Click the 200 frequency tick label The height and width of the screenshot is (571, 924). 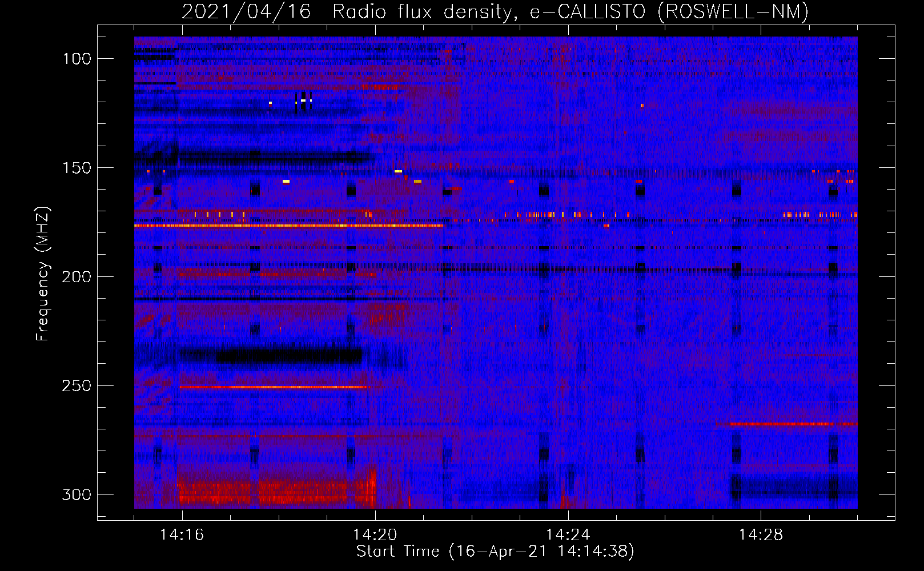(77, 277)
